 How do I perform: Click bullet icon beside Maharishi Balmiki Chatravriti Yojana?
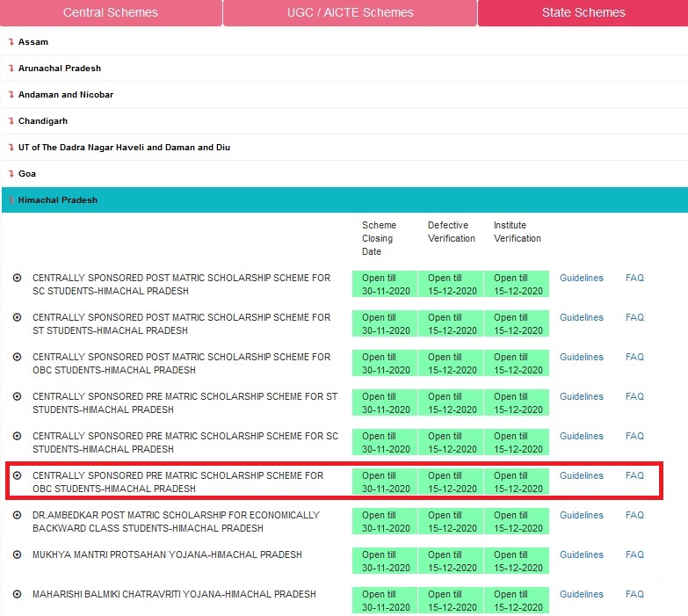pos(17,594)
